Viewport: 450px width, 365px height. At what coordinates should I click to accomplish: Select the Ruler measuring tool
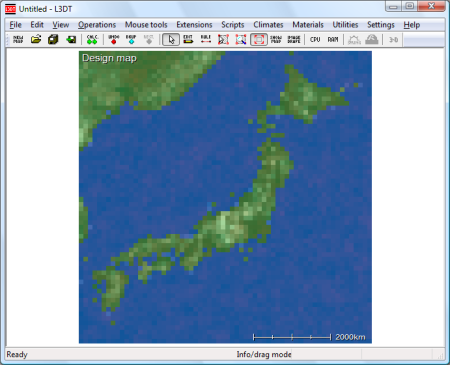(206, 39)
